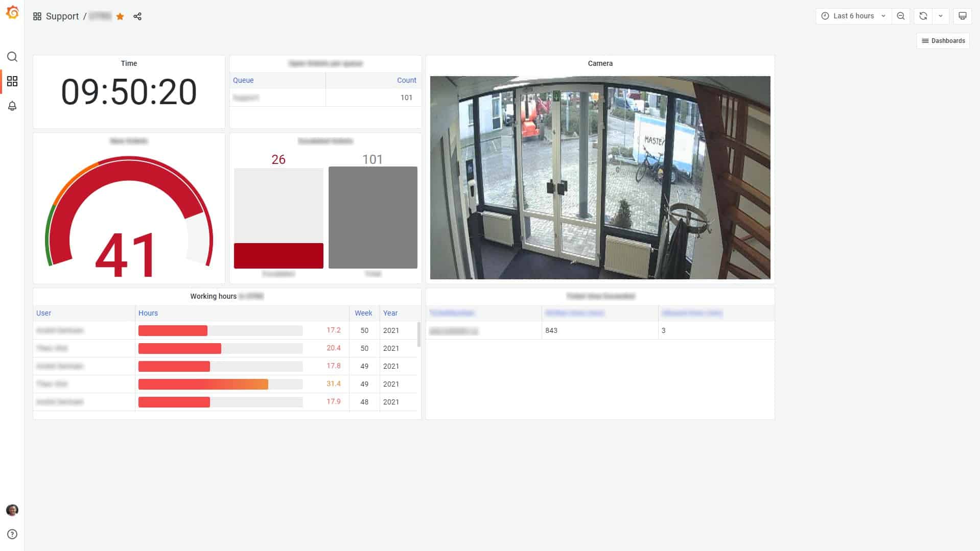The height and width of the screenshot is (551, 980).
Task: Open the Last 6 hours time picker
Action: (853, 16)
